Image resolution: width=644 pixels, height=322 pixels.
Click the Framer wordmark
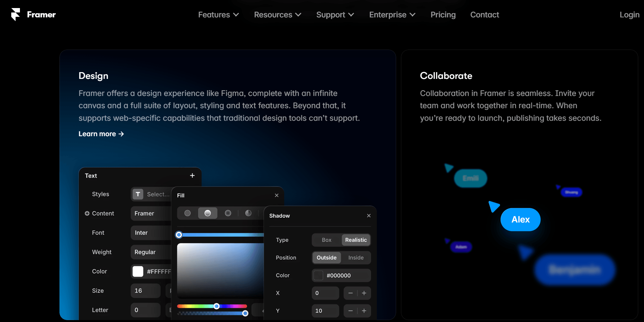pos(41,14)
